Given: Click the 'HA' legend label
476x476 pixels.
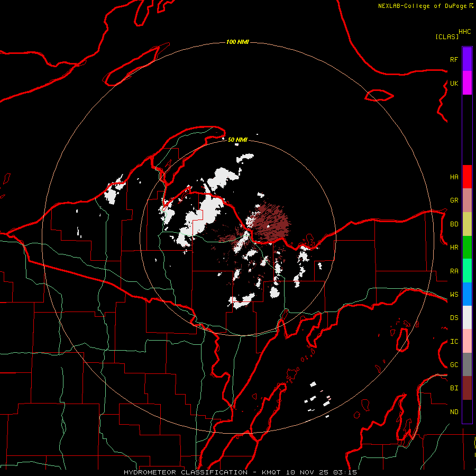Looking at the screenshot, I should click(454, 177).
